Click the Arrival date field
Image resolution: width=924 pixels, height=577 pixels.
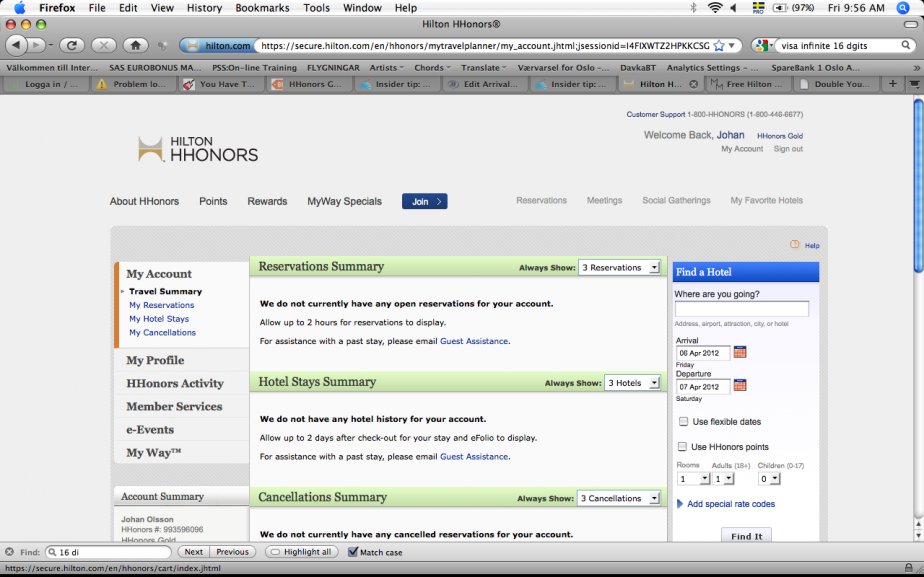(x=702, y=353)
